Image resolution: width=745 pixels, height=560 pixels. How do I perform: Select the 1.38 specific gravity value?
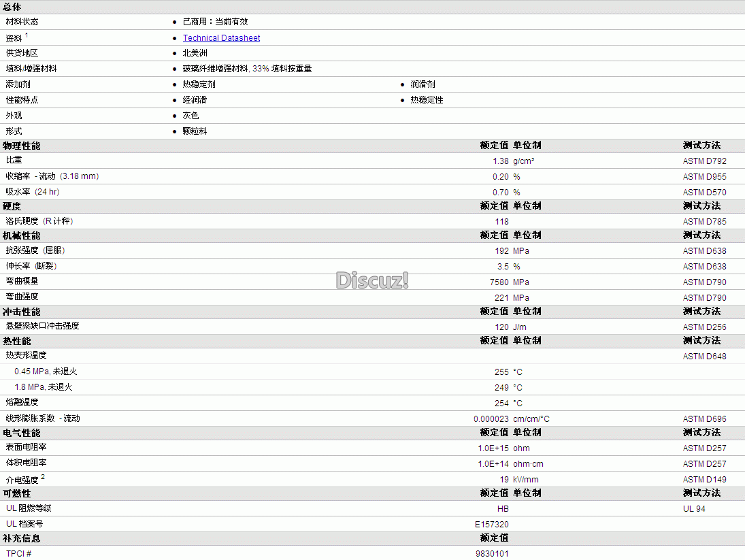point(500,161)
